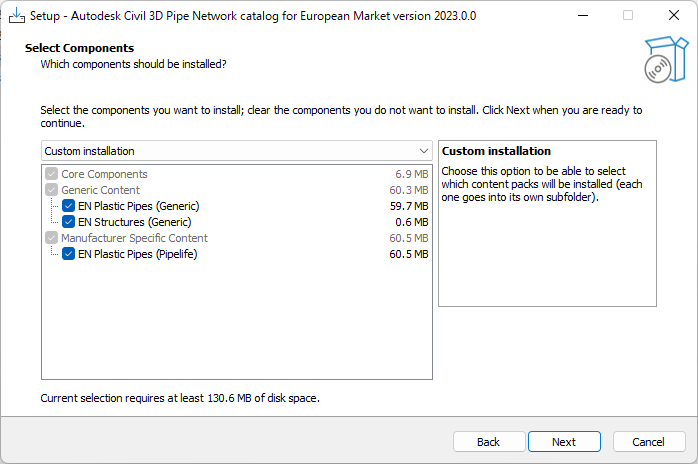Toggle Manufacturer Specific Content checkbox
The height and width of the screenshot is (464, 698).
click(x=52, y=238)
